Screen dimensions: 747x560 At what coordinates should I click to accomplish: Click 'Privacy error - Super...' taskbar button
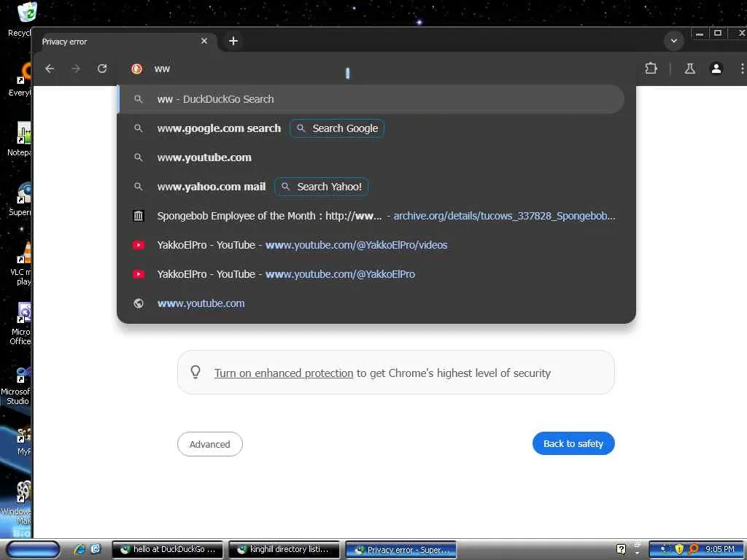pos(400,550)
